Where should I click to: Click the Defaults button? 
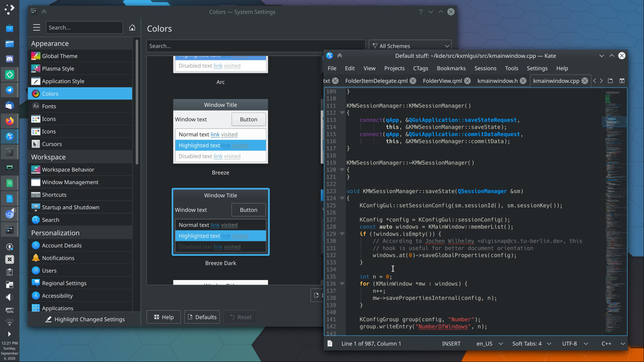(202, 317)
